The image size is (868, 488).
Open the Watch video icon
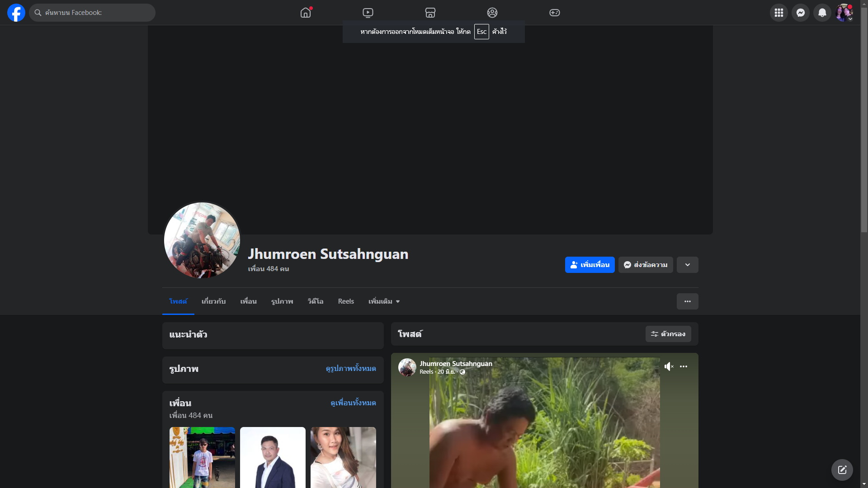coord(368,13)
